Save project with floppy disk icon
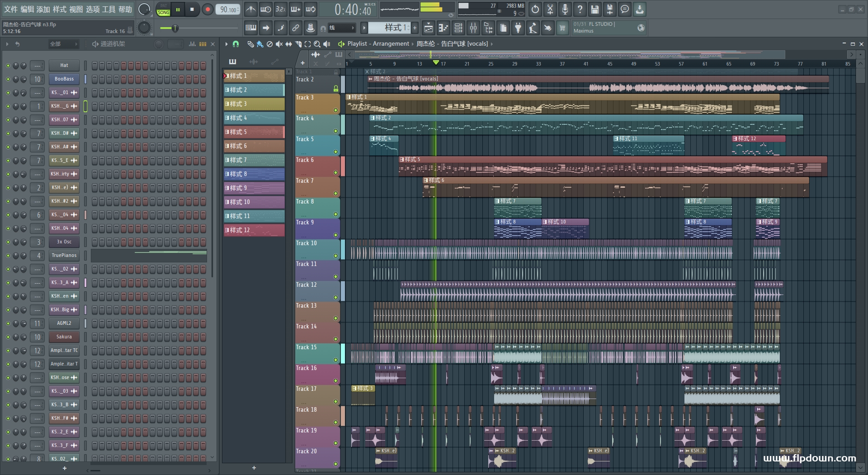 [x=595, y=9]
